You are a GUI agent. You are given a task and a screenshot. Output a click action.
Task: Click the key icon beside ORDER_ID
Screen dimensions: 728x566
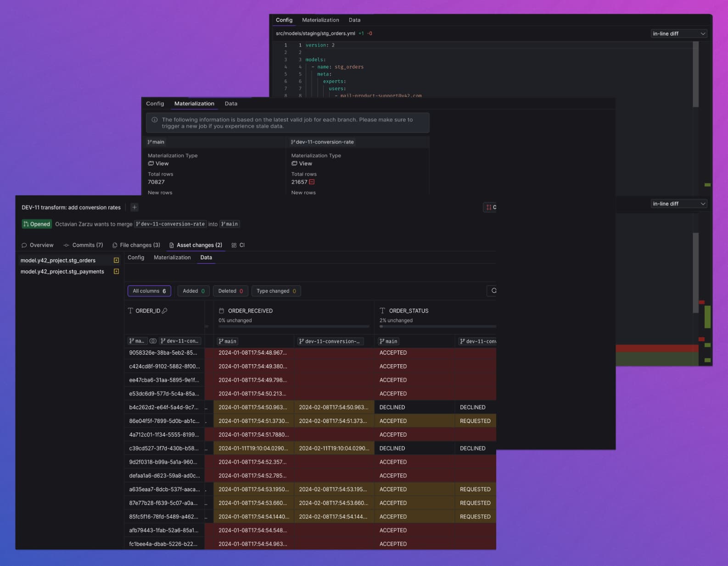point(165,311)
